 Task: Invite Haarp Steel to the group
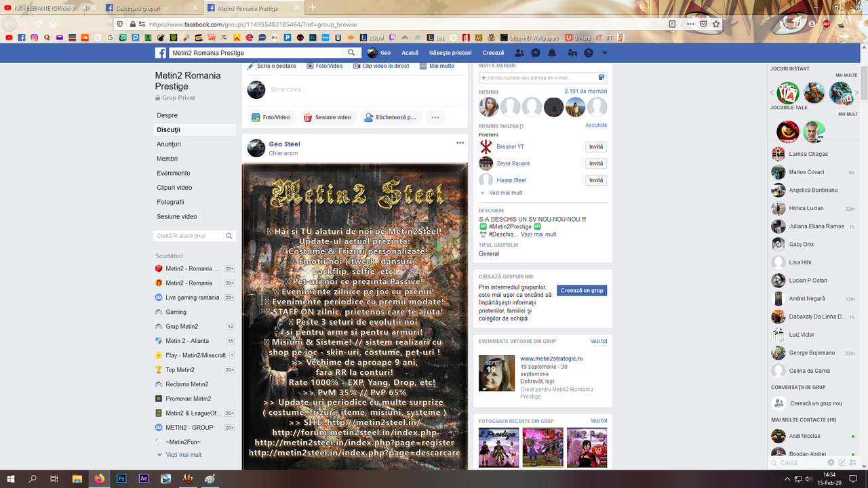pyautogui.click(x=596, y=180)
